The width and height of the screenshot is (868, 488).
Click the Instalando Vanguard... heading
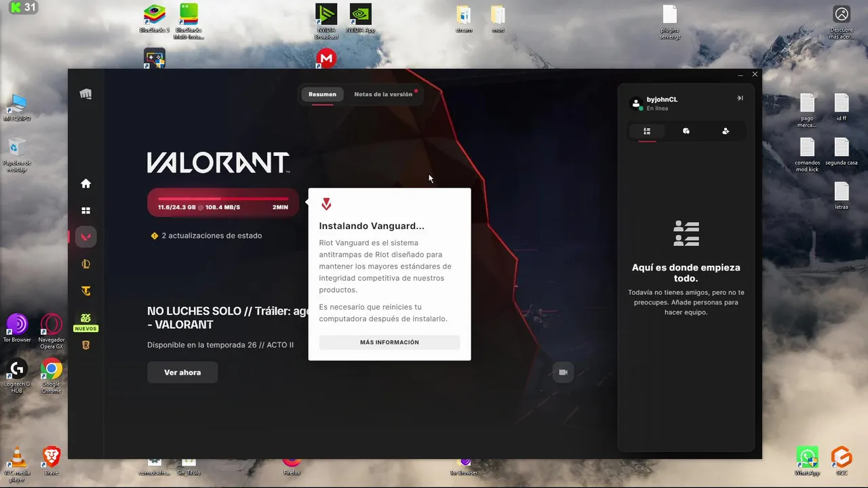point(372,226)
